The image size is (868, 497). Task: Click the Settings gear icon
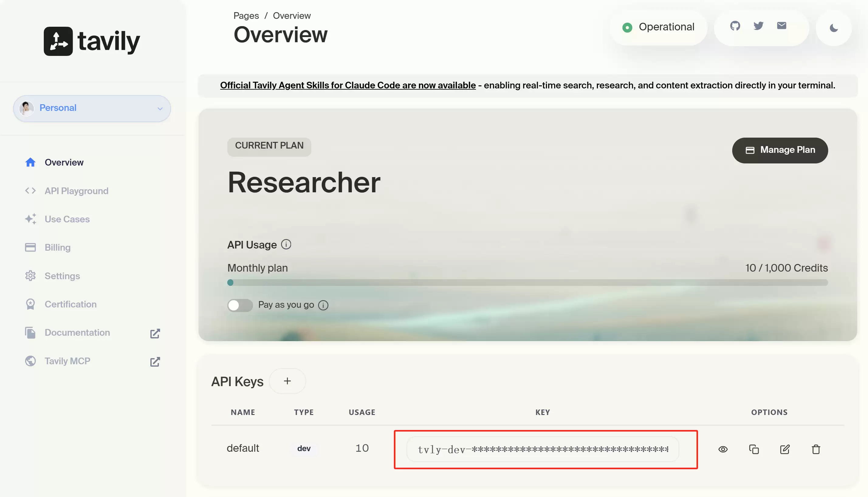(30, 276)
